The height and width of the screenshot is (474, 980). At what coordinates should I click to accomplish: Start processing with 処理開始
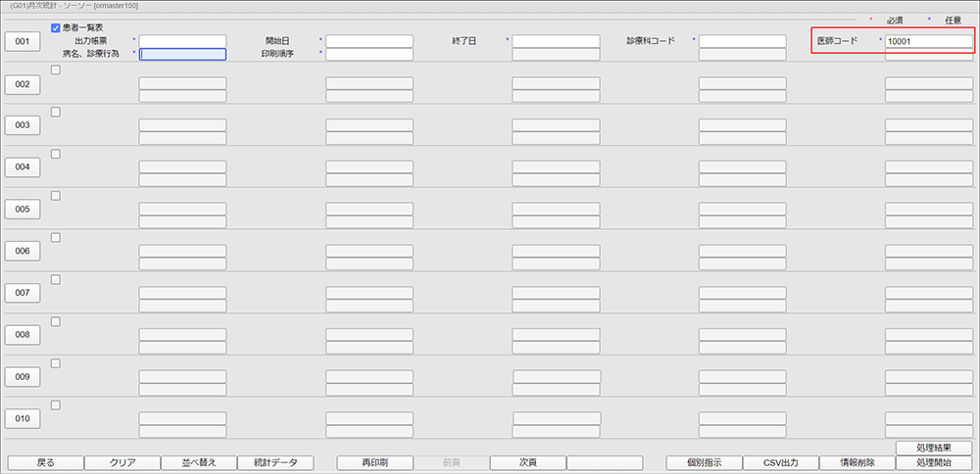click(x=934, y=462)
